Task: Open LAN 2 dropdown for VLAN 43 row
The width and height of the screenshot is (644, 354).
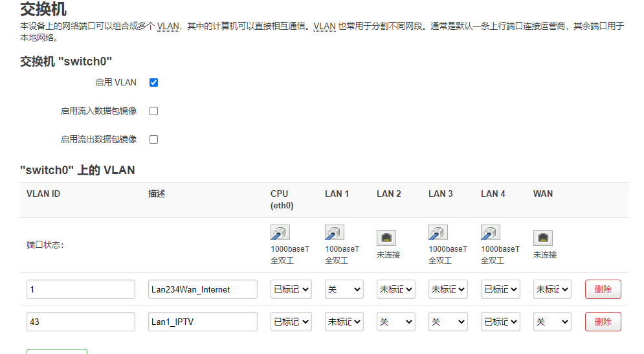Action: point(396,322)
